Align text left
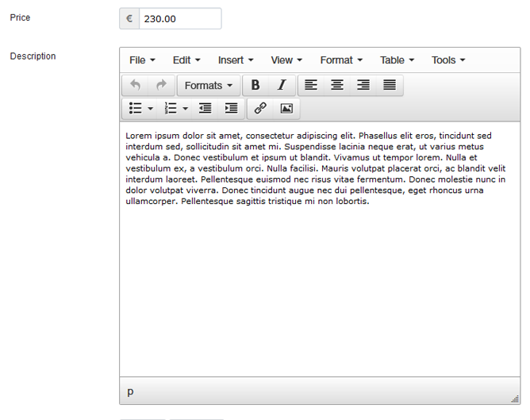Viewport: 530px width, 420px height. click(311, 85)
